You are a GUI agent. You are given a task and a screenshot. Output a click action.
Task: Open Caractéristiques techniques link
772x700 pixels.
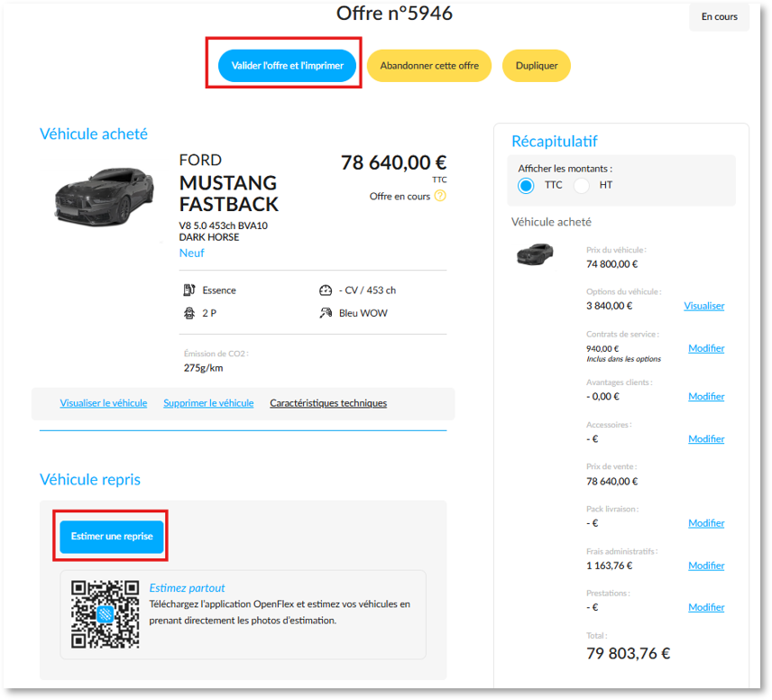pyautogui.click(x=328, y=403)
